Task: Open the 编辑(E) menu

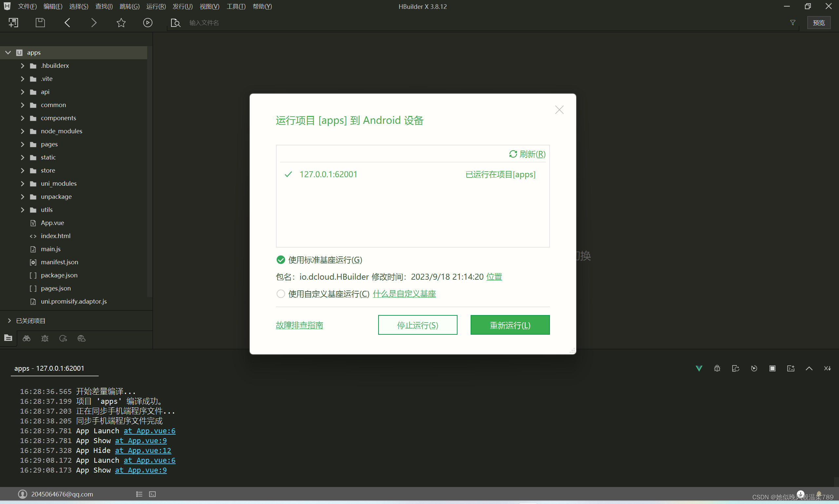Action: click(x=53, y=7)
